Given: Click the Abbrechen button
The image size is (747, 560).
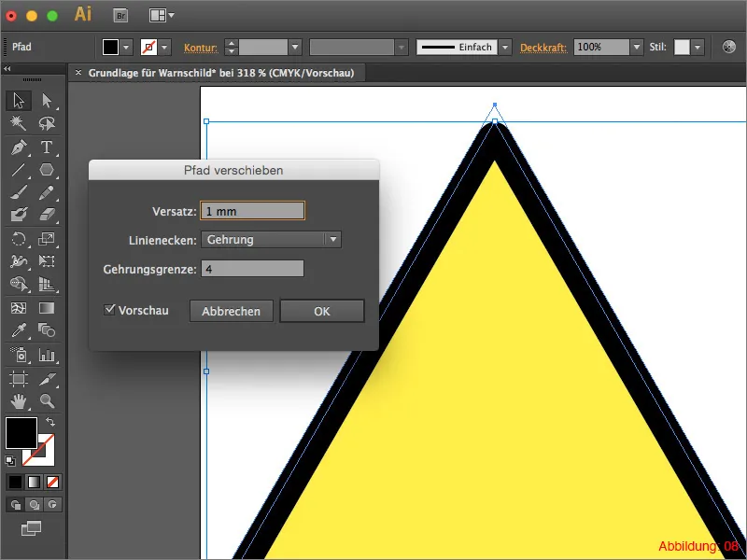Looking at the screenshot, I should tap(231, 311).
